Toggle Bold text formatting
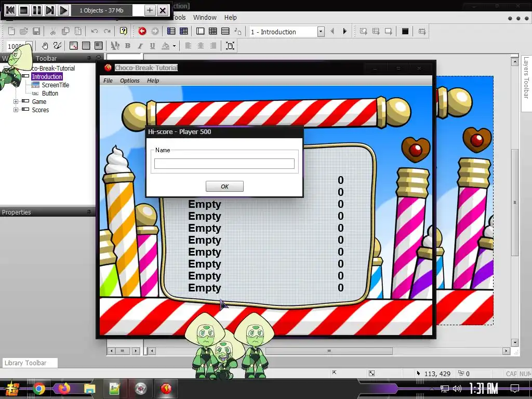The width and height of the screenshot is (532, 399). [x=128, y=46]
